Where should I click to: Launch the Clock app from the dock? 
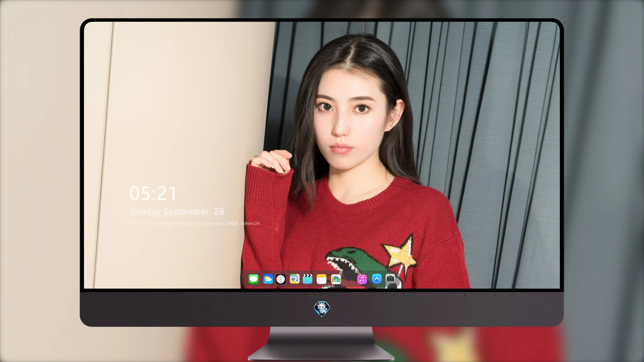coord(281,279)
